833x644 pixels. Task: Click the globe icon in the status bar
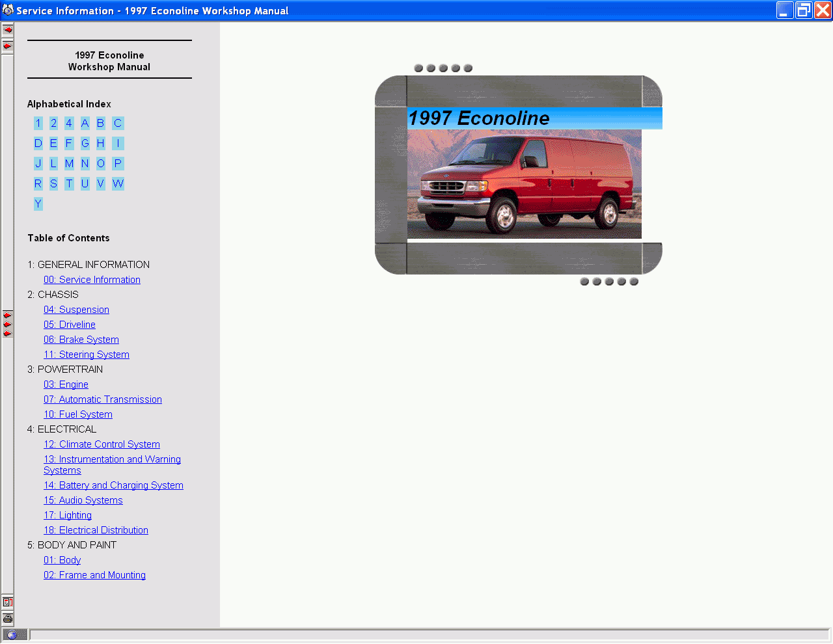coord(12,635)
